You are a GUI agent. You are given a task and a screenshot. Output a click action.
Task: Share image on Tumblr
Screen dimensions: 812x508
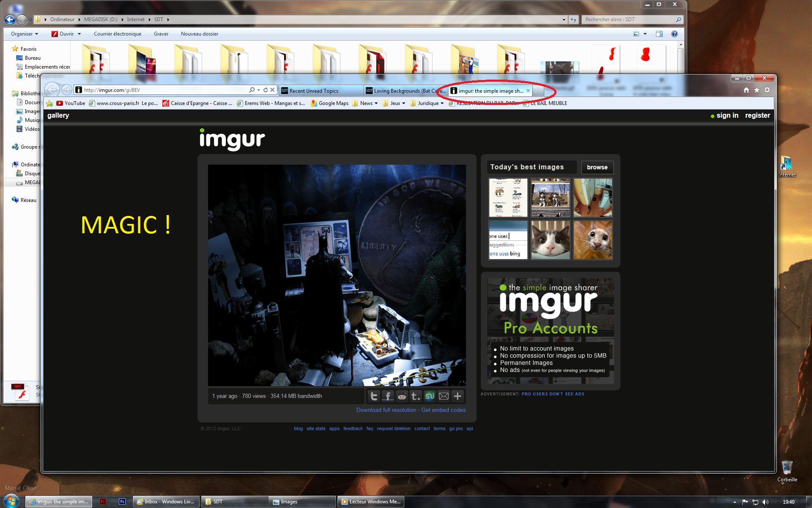click(416, 396)
